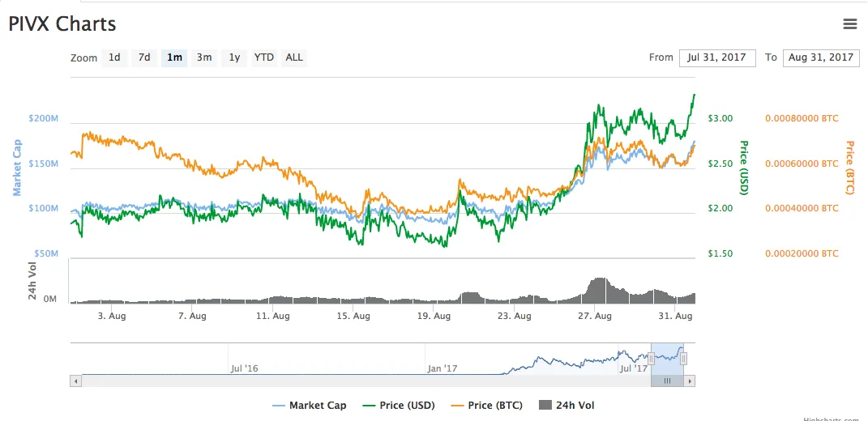Click the Jul '17 navigator label
Image resolution: width=868 pixels, height=421 pixels.
point(635,368)
